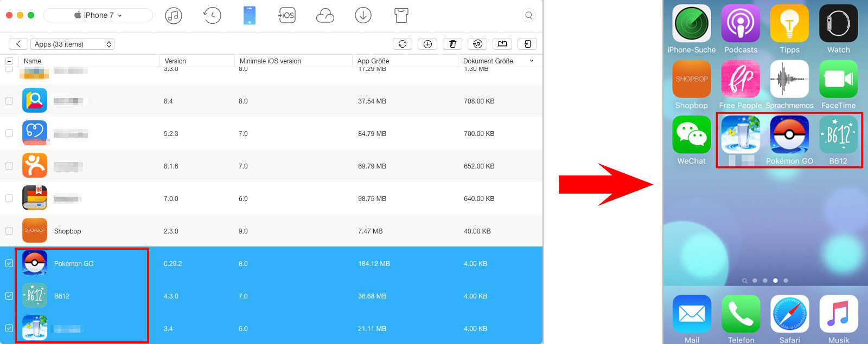868x344 pixels.
Task: Delete selected apps with trash icon
Action: point(452,44)
